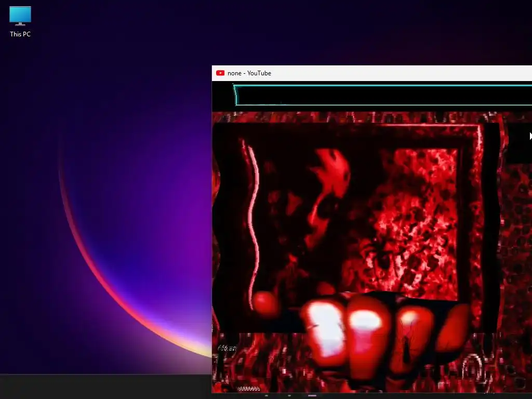532x399 pixels.
Task: Click the teal-outlined search box
Action: pos(383,96)
